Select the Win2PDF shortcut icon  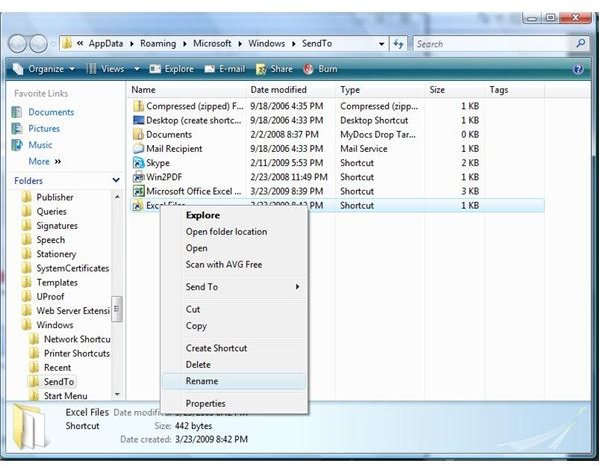(138, 177)
